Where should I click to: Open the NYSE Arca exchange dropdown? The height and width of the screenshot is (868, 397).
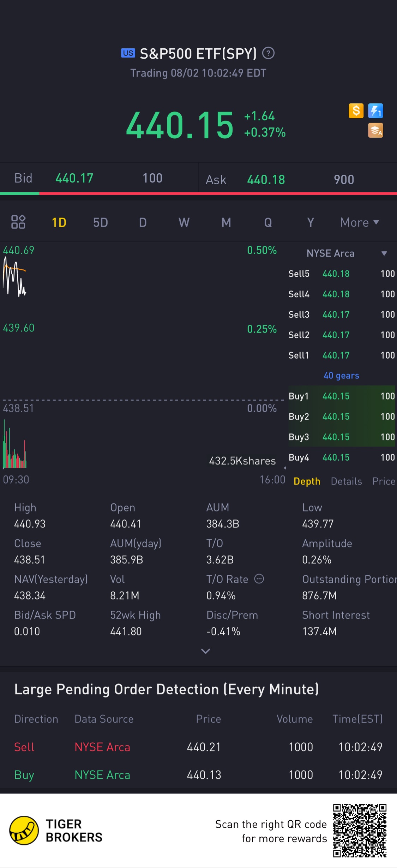click(347, 253)
